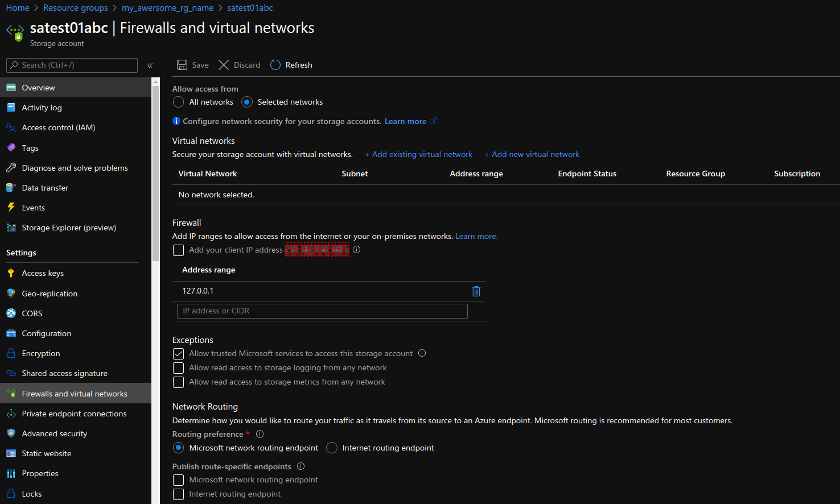Uncheck Allow trusted Microsoft services access
This screenshot has width=840, height=504.
click(x=178, y=353)
